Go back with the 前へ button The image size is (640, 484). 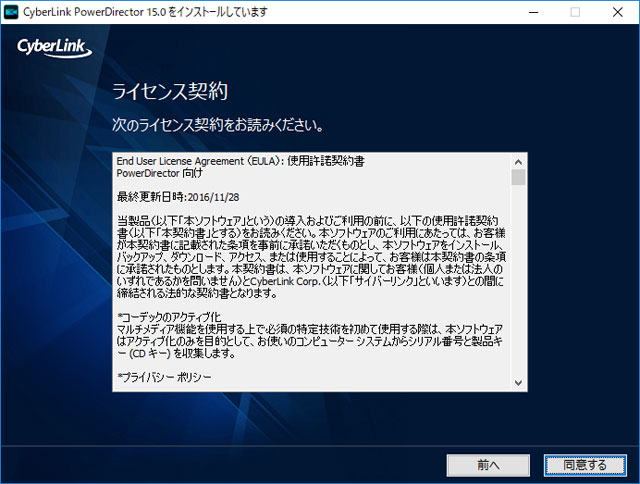[x=488, y=465]
